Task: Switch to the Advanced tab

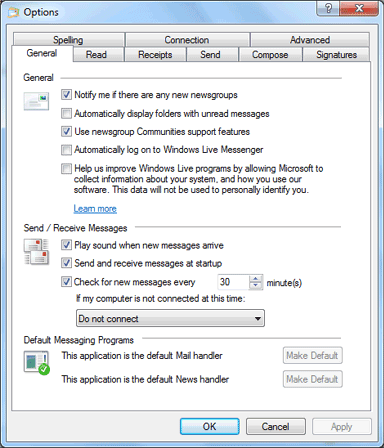Action: 310,40
